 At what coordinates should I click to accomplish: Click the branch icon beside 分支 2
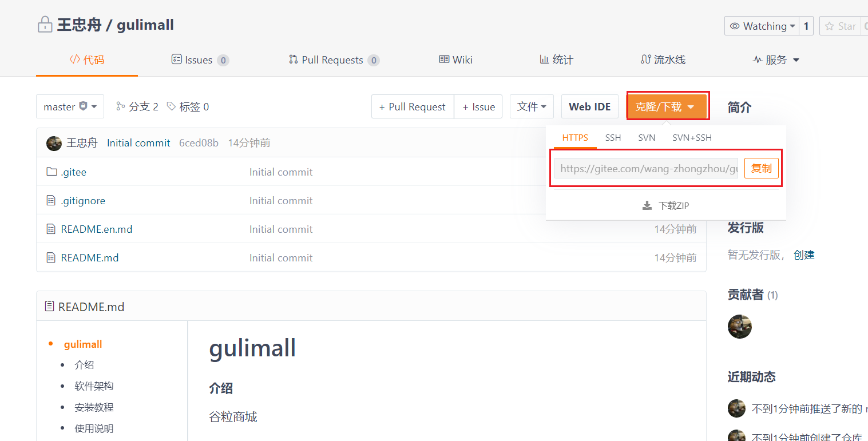pos(120,106)
